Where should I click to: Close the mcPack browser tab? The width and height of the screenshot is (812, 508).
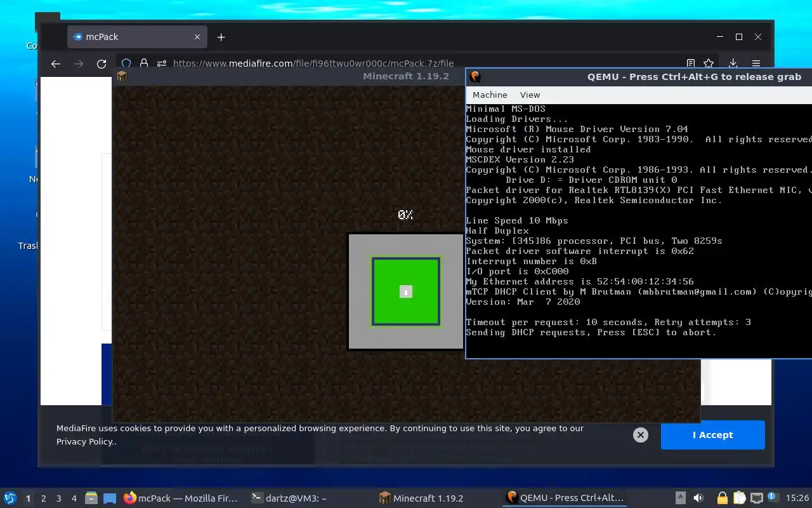(x=197, y=37)
